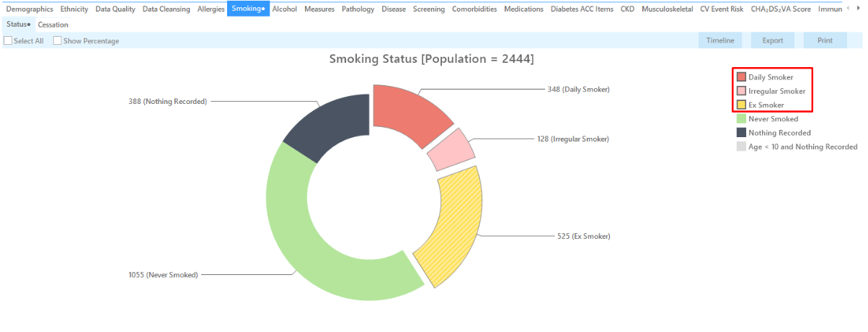Screen dimensions: 868x332
Task: Switch to the Medications tab
Action: 524,9
